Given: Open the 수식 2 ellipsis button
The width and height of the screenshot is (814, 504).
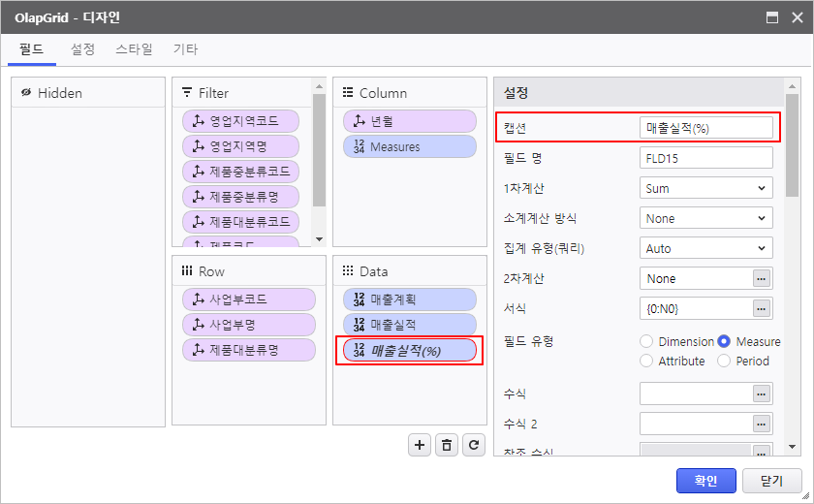Looking at the screenshot, I should coord(763,424).
